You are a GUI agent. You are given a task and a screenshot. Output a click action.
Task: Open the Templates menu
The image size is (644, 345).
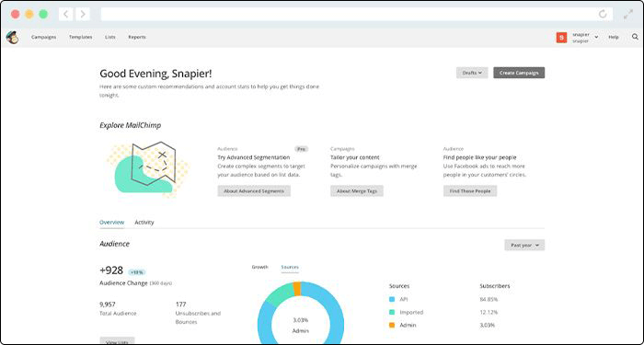[81, 37]
